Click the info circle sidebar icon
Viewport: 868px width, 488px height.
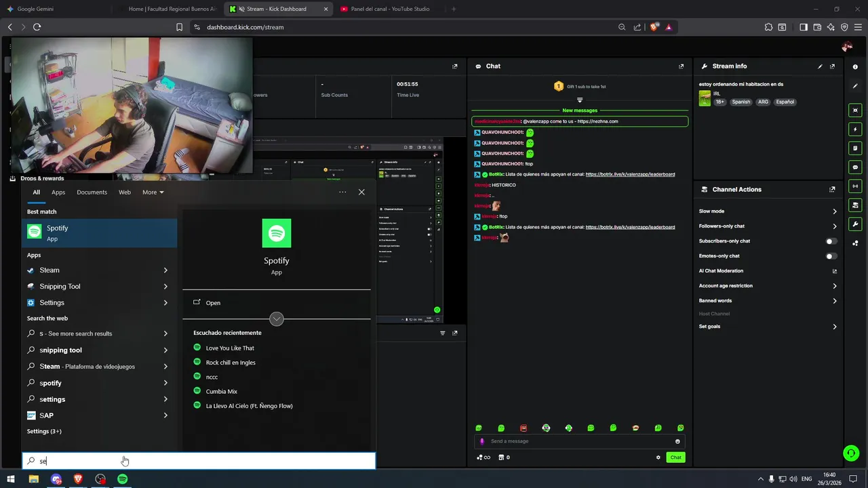point(855,67)
